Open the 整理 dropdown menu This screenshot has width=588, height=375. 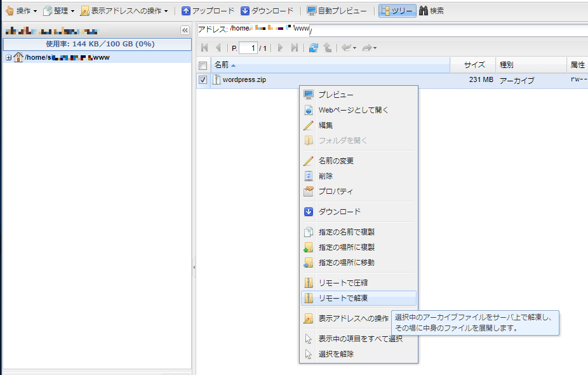pos(59,11)
